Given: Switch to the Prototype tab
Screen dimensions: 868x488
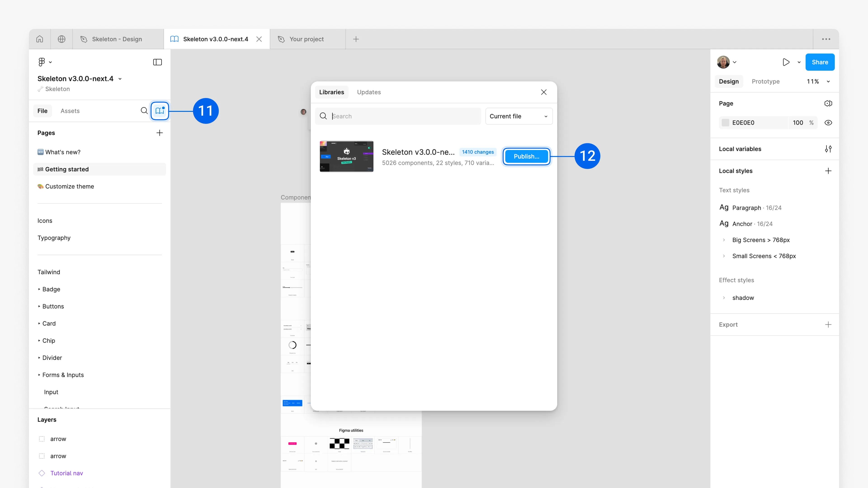Looking at the screenshot, I should coord(766,81).
